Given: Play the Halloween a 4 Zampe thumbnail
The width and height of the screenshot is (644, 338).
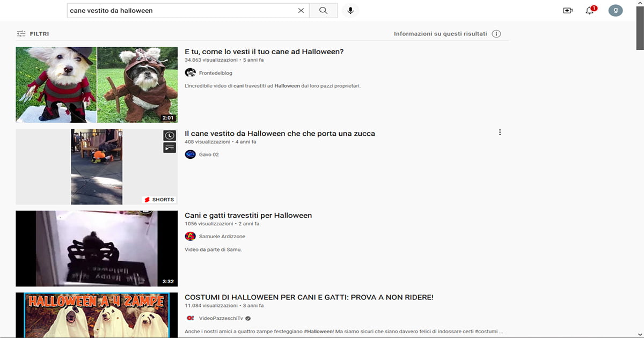Looking at the screenshot, I should coord(97,315).
